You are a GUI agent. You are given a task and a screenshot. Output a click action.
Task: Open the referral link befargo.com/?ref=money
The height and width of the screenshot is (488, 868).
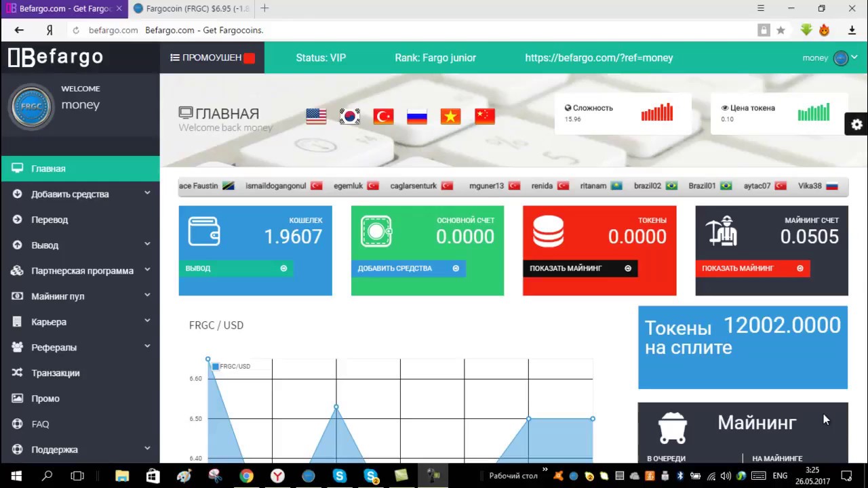(x=599, y=58)
